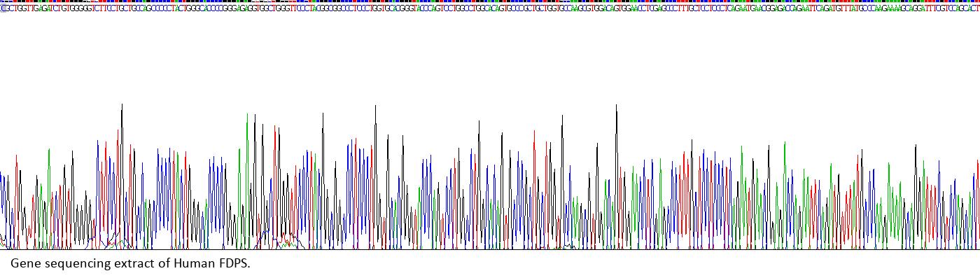This screenshot has width=980, height=278.
Task: Click the caption 'Gene sequencing extract of Human FDPS.'
Action: click(x=130, y=263)
